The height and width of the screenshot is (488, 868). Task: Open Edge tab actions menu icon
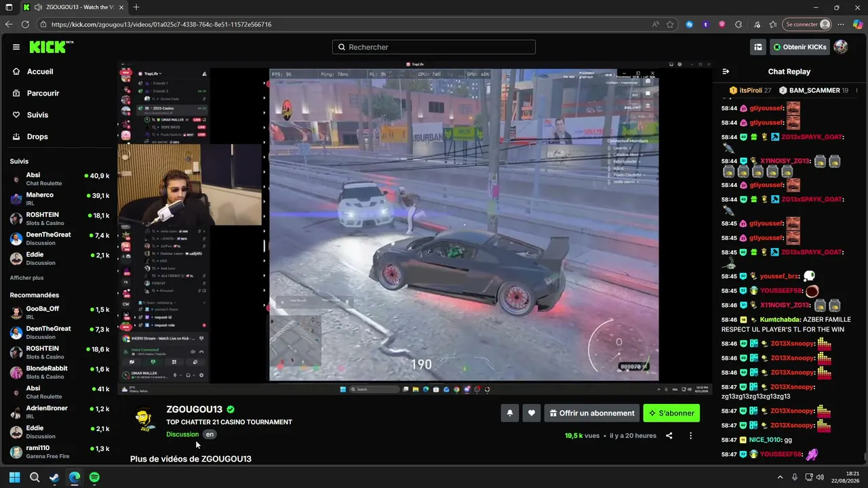click(9, 7)
